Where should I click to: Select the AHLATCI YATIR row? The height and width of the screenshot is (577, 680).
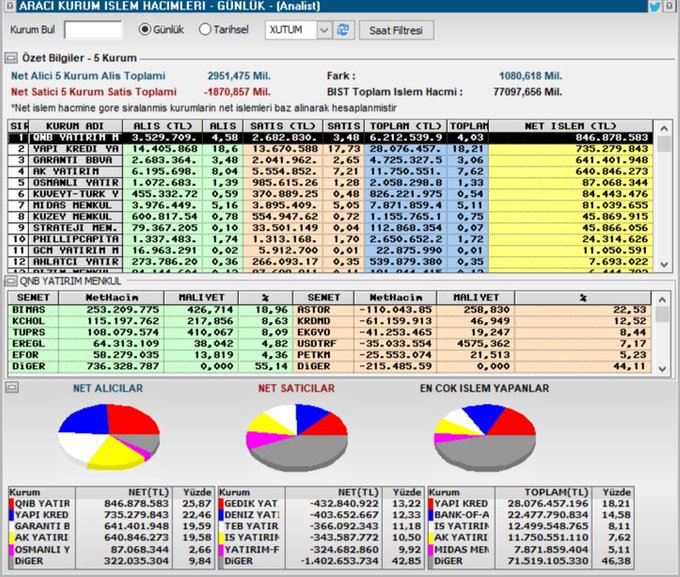click(x=330, y=262)
